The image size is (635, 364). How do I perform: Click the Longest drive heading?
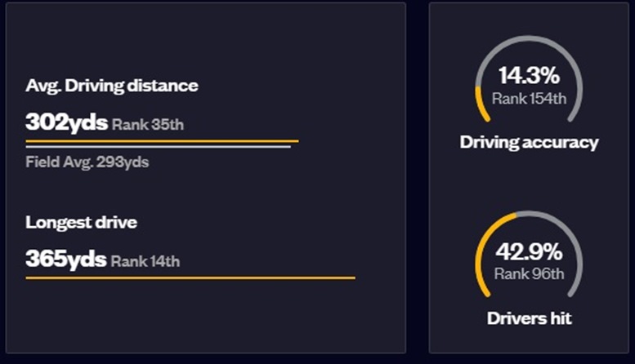[81, 222]
